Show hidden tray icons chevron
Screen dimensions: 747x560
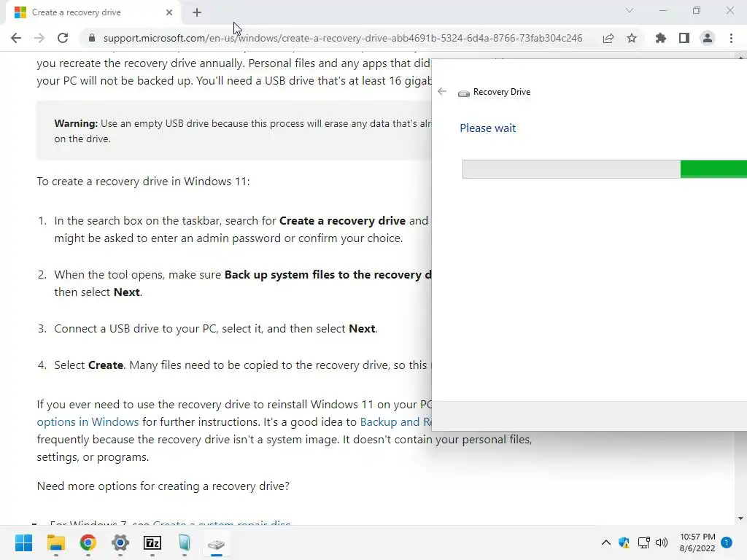coord(605,542)
